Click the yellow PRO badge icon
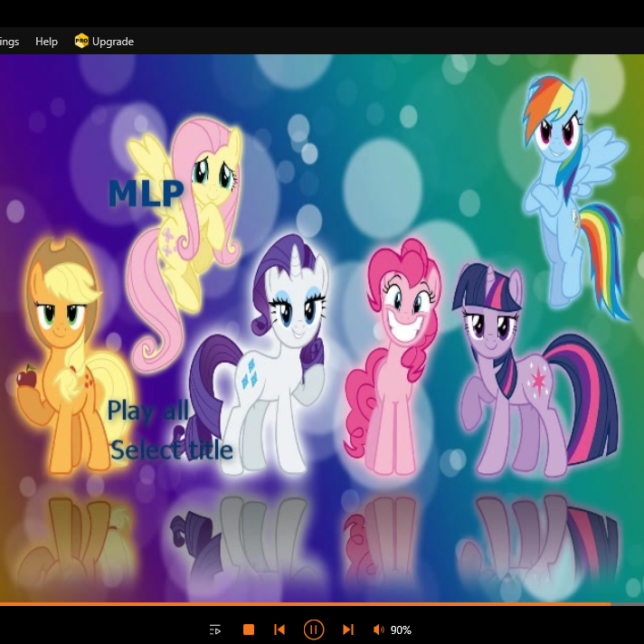The image size is (644, 644). tap(81, 41)
